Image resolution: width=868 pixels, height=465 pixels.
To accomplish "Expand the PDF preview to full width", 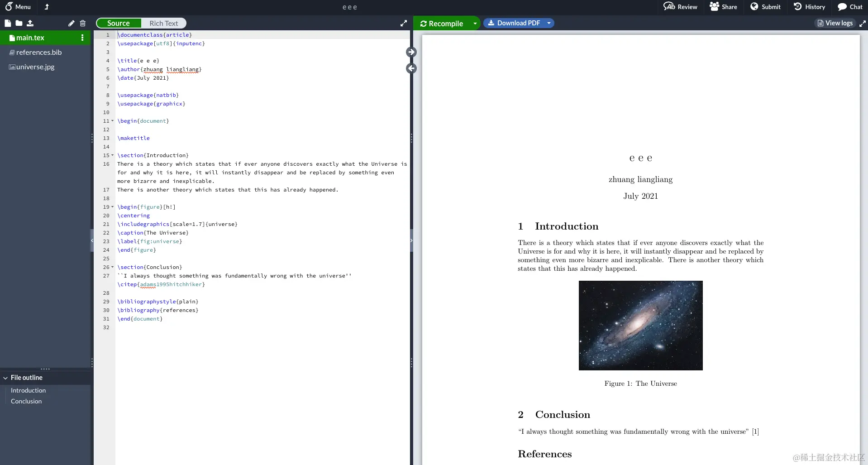I will (863, 24).
